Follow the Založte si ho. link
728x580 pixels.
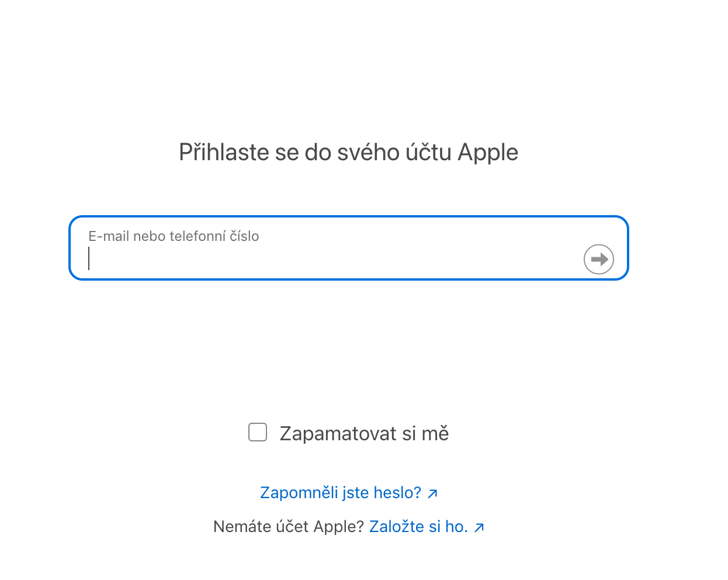pos(418,527)
